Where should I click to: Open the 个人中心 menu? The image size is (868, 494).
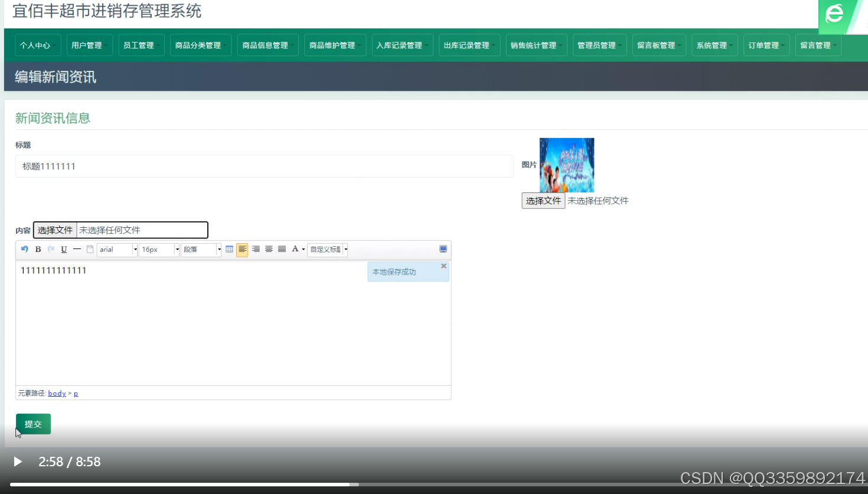coord(38,45)
